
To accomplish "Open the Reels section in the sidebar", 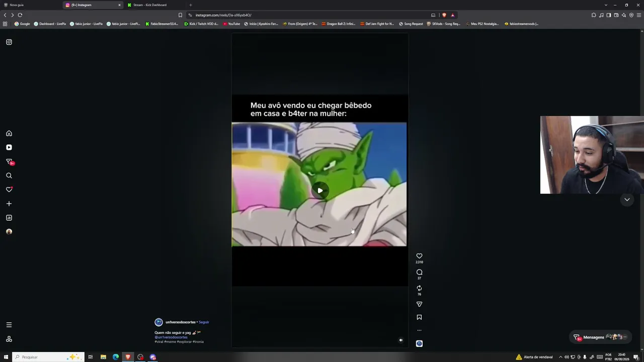I will (9, 147).
